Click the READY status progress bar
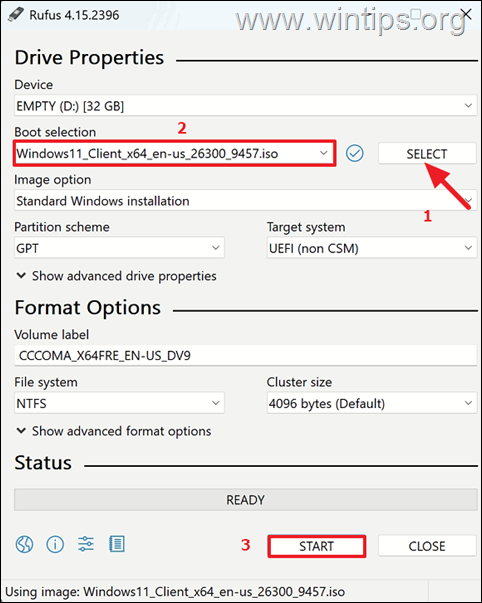Image resolution: width=482 pixels, height=603 pixels. click(245, 500)
